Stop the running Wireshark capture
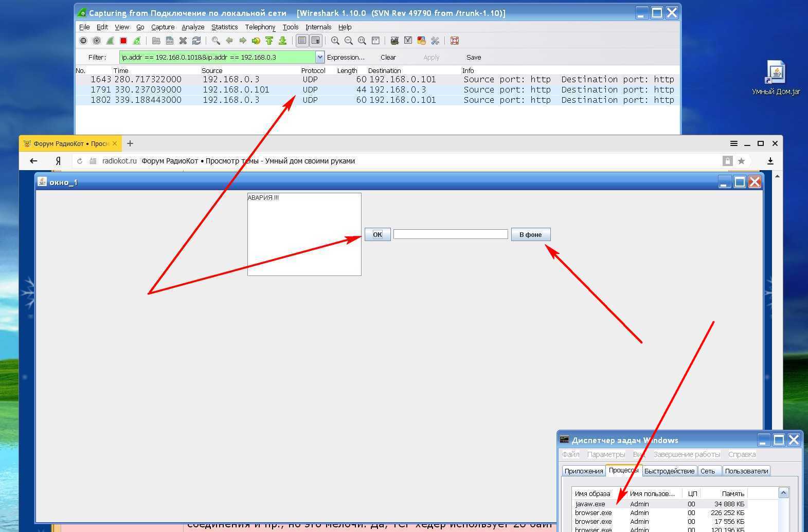Image resolution: width=808 pixels, height=532 pixels. 123,41
